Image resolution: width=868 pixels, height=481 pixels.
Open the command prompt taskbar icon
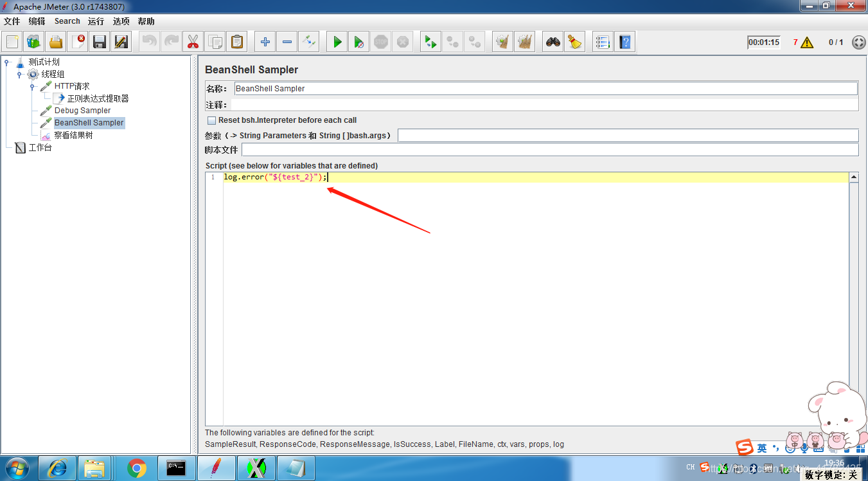click(177, 468)
